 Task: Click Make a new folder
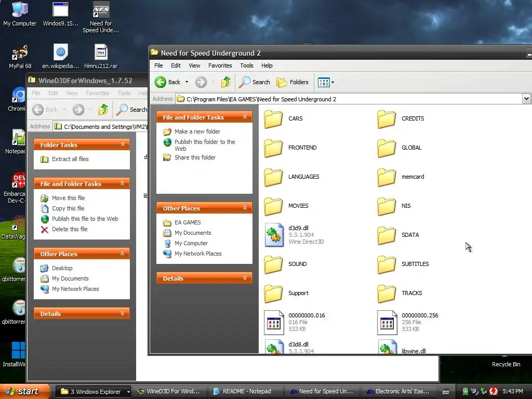tap(192, 131)
